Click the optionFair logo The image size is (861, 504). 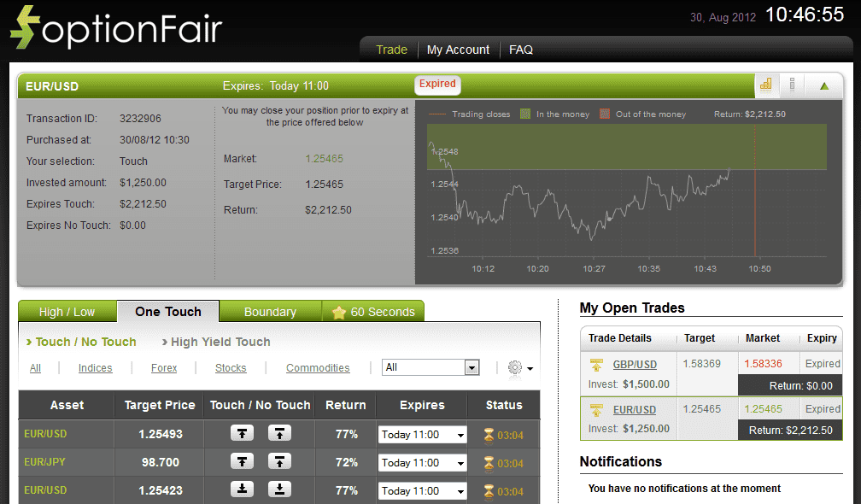click(x=115, y=27)
